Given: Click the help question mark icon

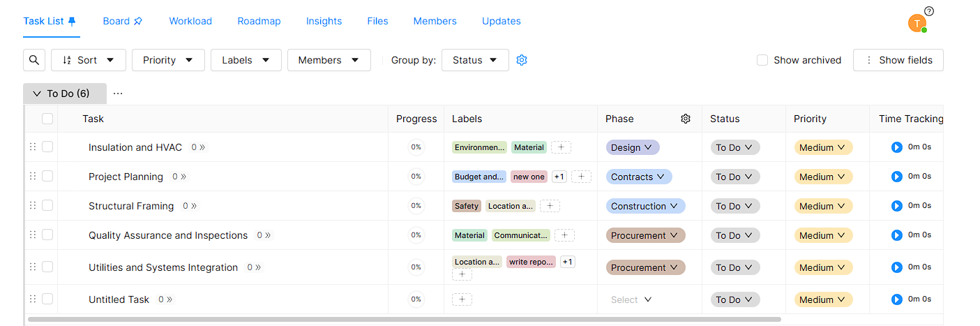Looking at the screenshot, I should (928, 11).
